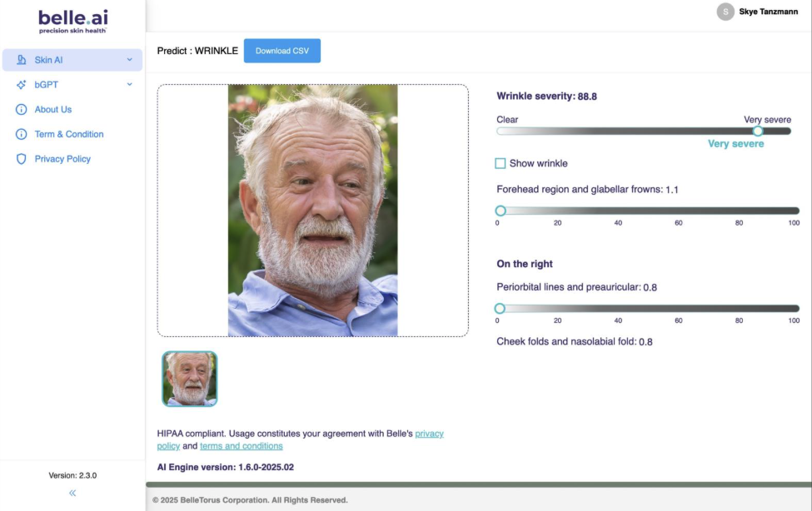The image size is (812, 511).
Task: Click the Forehead region slider handle
Action: pos(501,211)
